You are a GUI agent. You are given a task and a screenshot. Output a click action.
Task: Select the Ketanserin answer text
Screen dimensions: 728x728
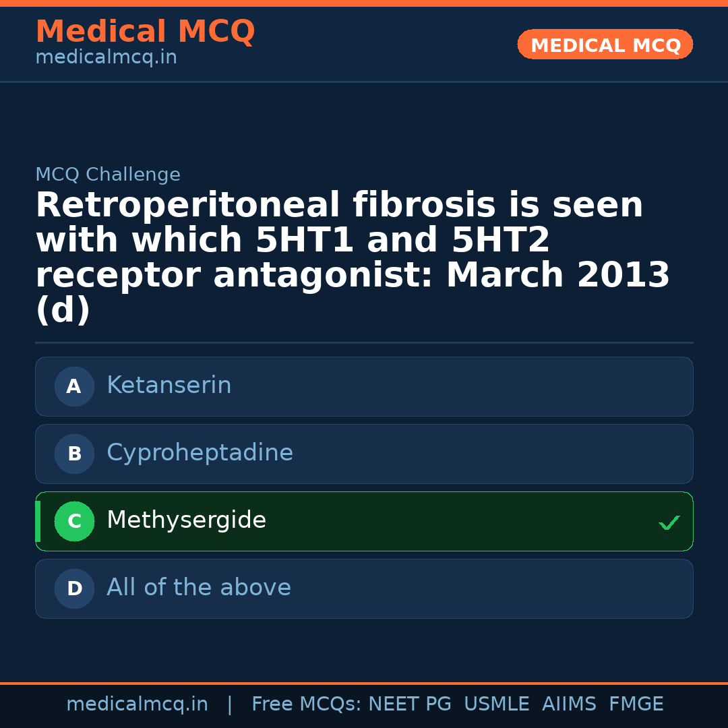169,386
